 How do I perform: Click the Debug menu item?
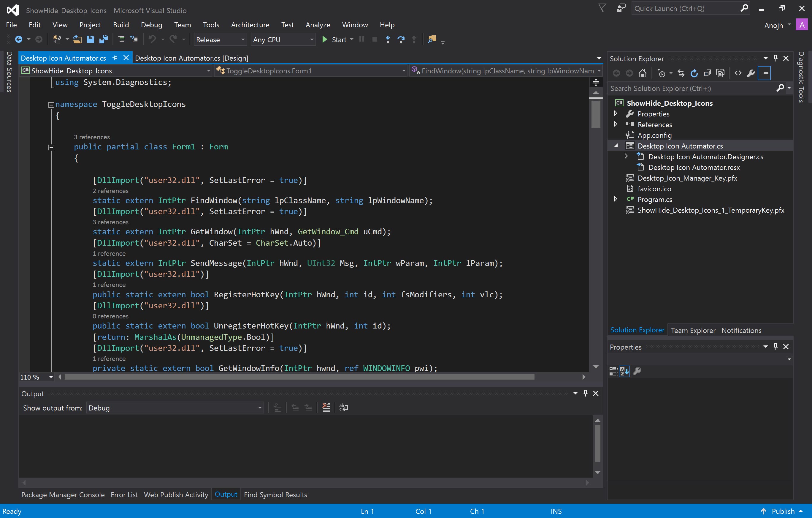point(150,24)
